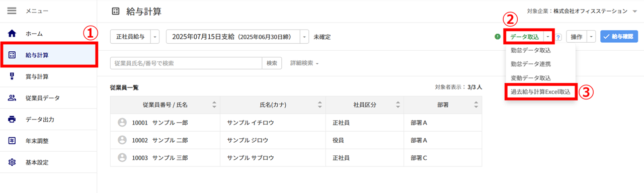Click employee 10003 サンプル 三郎
This screenshot has height=193, width=644.
point(159,157)
